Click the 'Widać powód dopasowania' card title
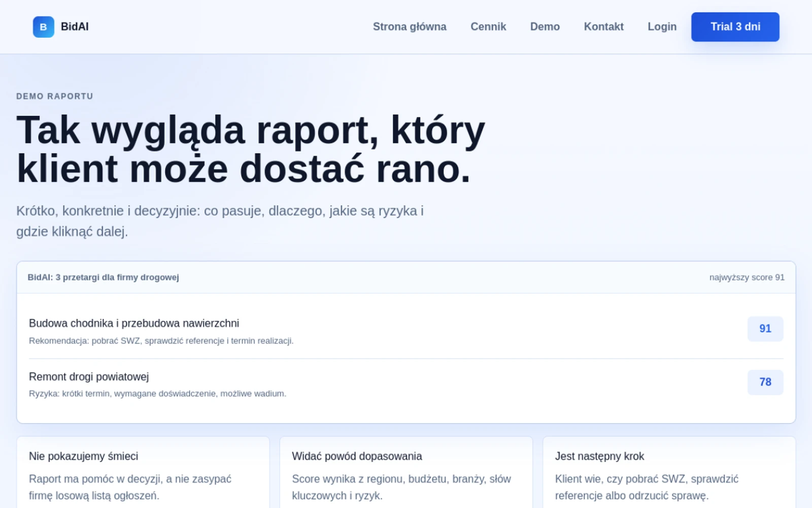Screen dimensions: 812x508 [357, 456]
